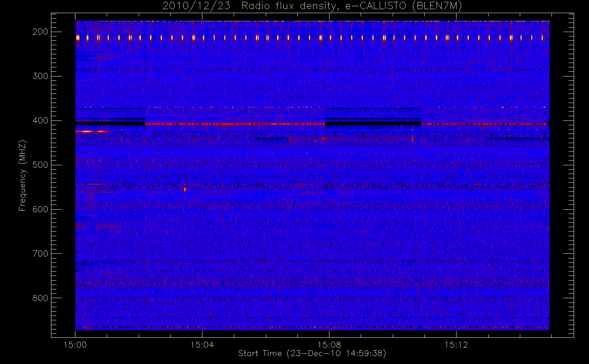Viewport: 589px width, 364px height.
Task: Select the 15:12 time tick label
Action: pos(456,345)
